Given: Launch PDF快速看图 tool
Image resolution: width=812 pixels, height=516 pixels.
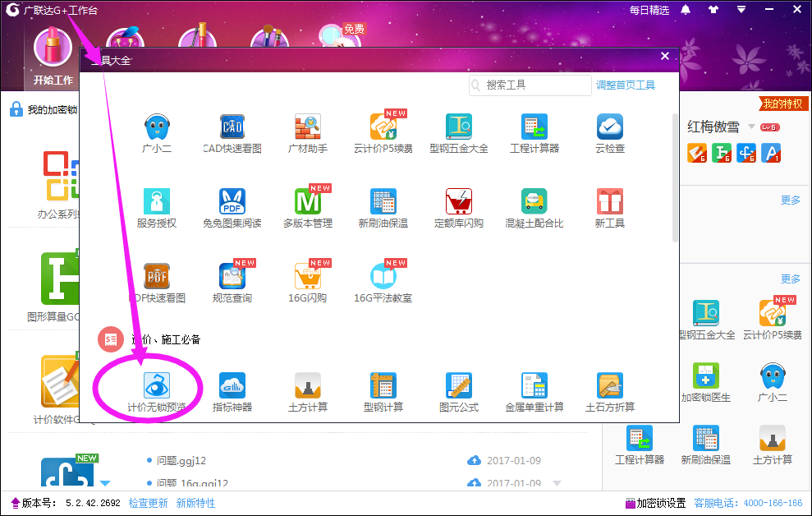Looking at the screenshot, I should click(157, 283).
